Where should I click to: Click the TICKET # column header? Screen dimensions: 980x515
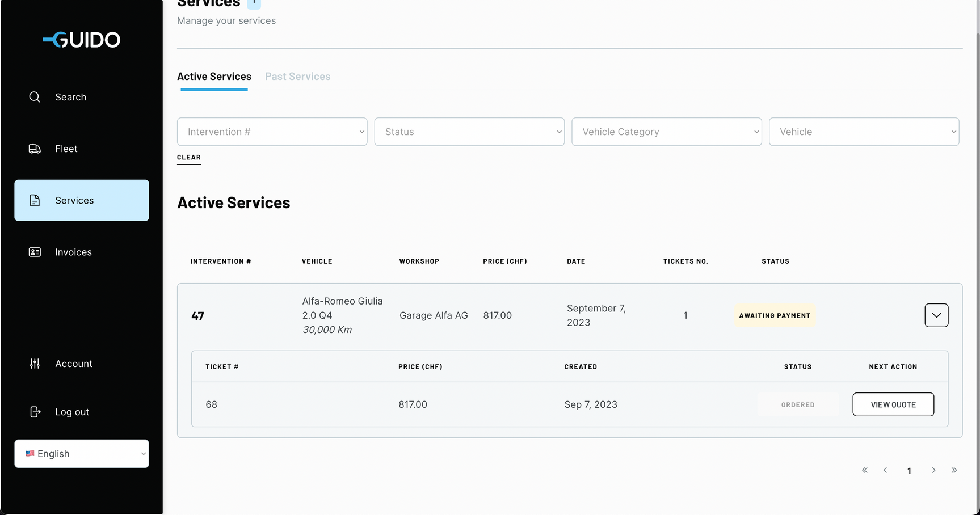(222, 367)
